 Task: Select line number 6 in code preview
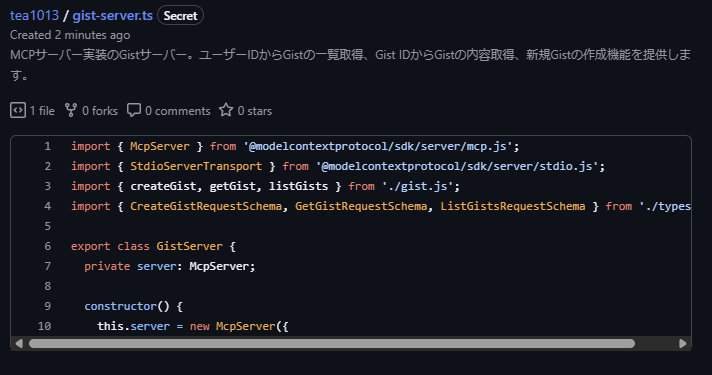click(x=48, y=246)
